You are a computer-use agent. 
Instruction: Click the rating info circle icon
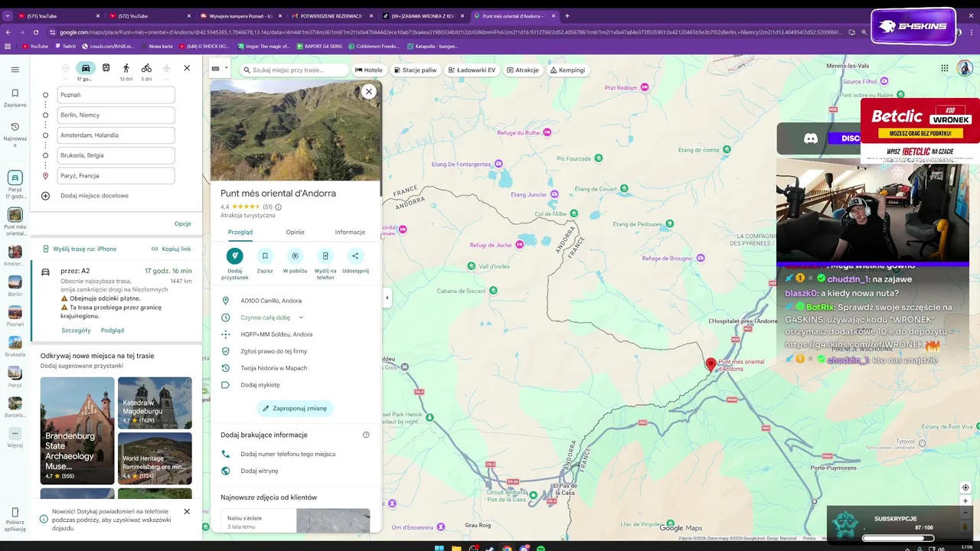pos(278,207)
